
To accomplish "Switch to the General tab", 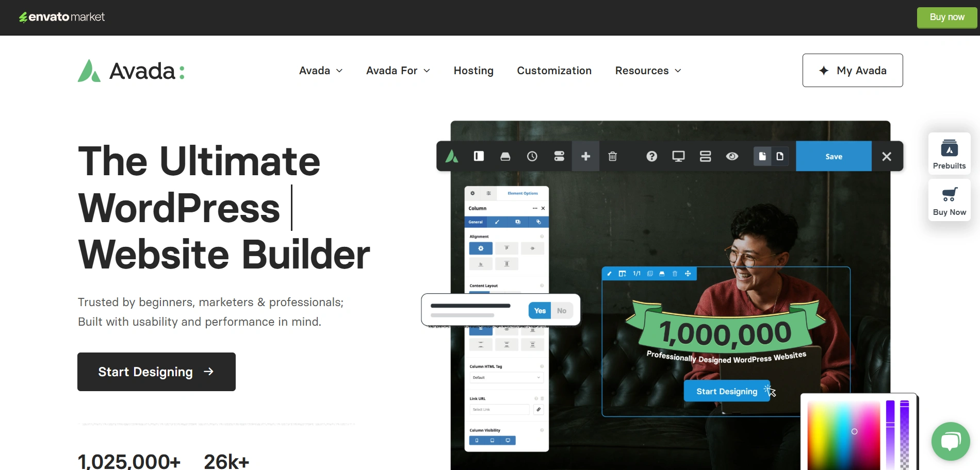I will (476, 222).
